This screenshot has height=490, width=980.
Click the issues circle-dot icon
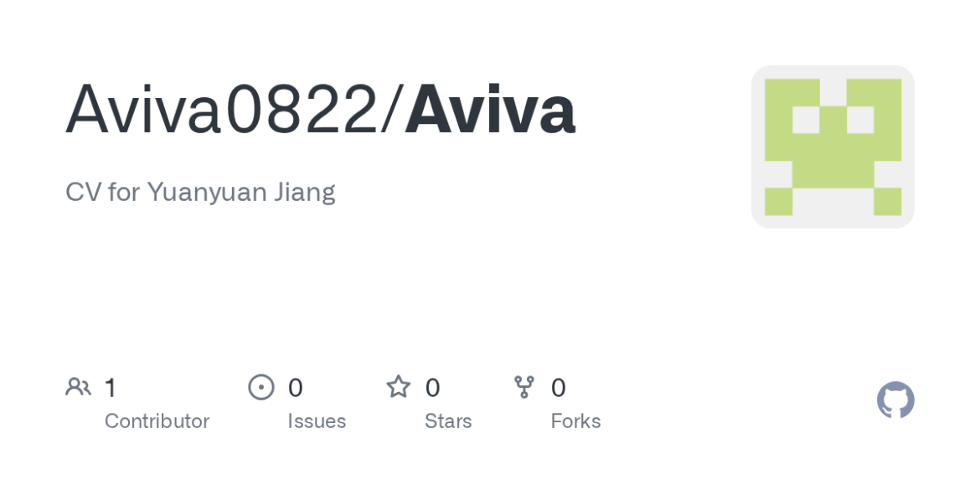point(261,387)
